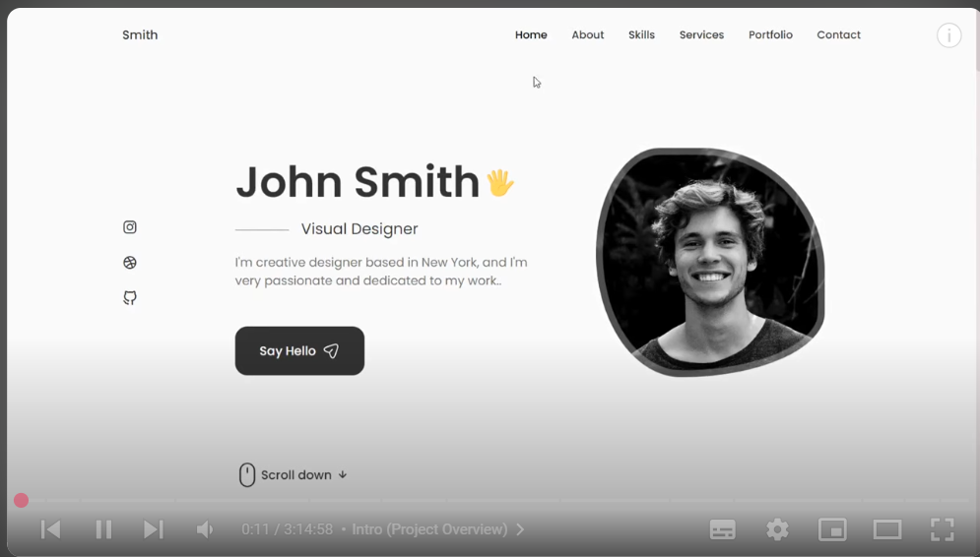Image resolution: width=980 pixels, height=557 pixels.
Task: Go to previous video
Action: [51, 529]
